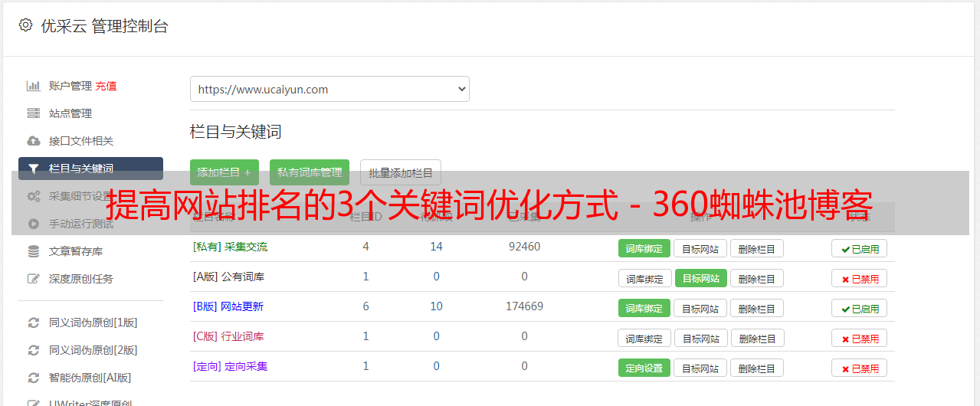
Task: Click the green 添加栏目 + button
Action: (x=225, y=172)
